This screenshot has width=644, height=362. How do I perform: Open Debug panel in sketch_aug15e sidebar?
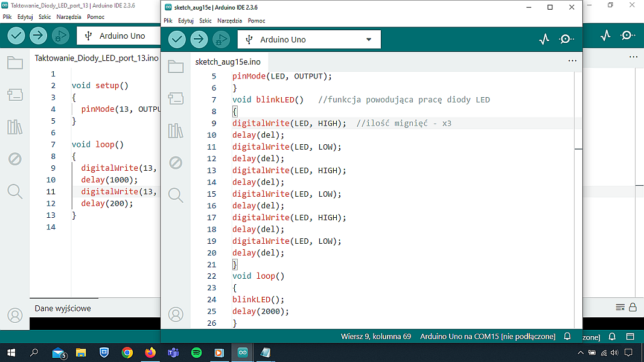click(x=176, y=163)
